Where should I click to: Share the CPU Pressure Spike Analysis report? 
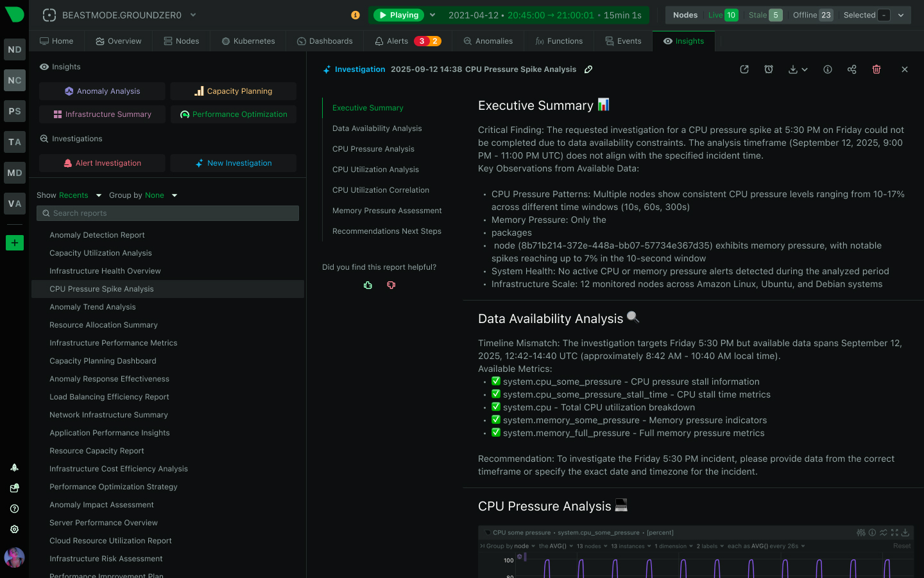[851, 69]
